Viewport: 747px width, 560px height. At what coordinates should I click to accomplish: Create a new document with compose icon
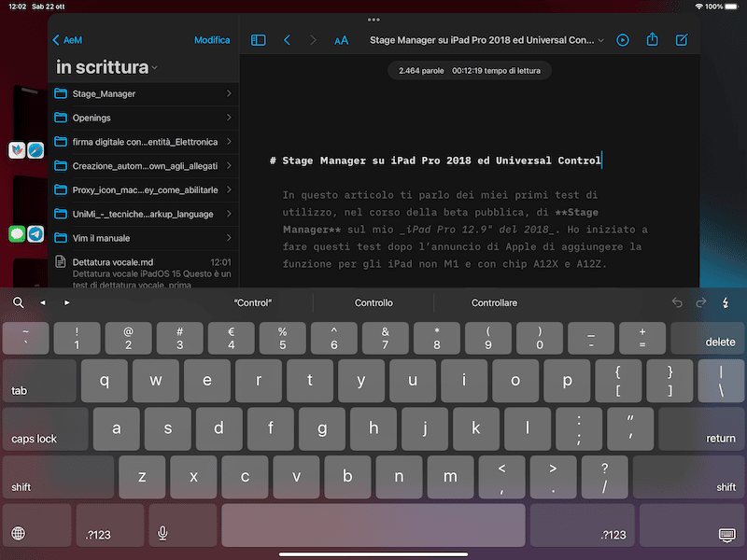[682, 40]
